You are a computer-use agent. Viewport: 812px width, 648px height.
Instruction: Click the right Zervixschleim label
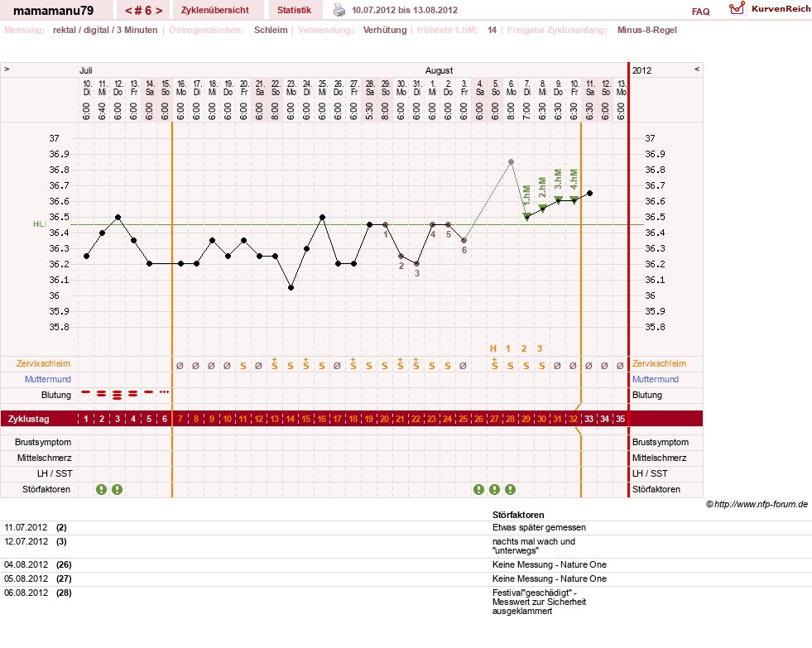point(659,363)
